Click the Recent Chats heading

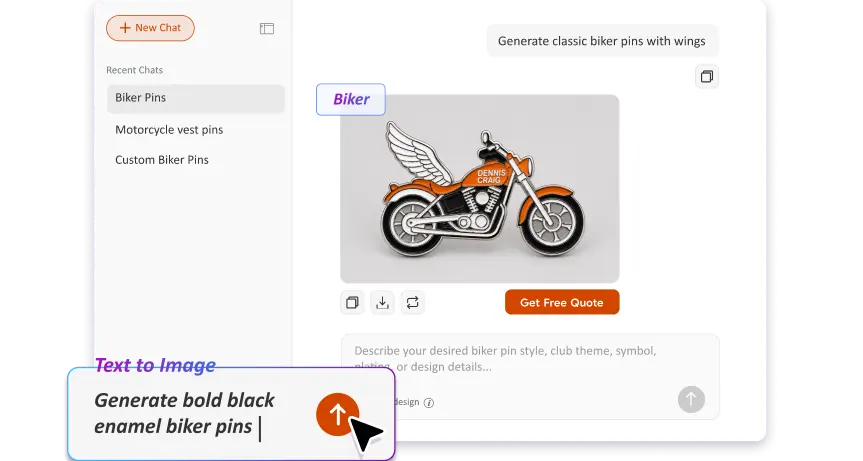pos(134,70)
